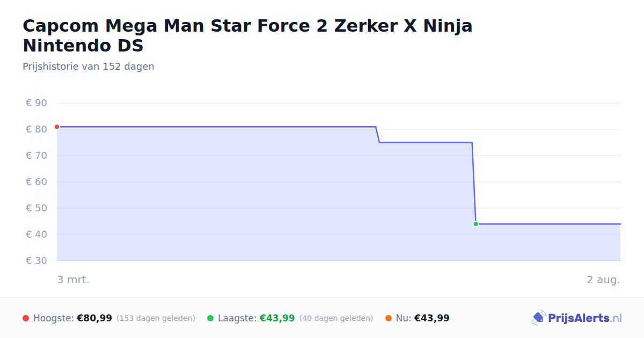The width and height of the screenshot is (644, 338).
Task: Click the Laagste price €43,99 value
Action: [x=277, y=318]
